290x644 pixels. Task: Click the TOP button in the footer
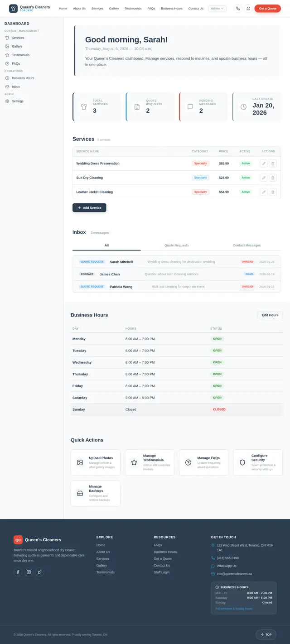point(266,634)
